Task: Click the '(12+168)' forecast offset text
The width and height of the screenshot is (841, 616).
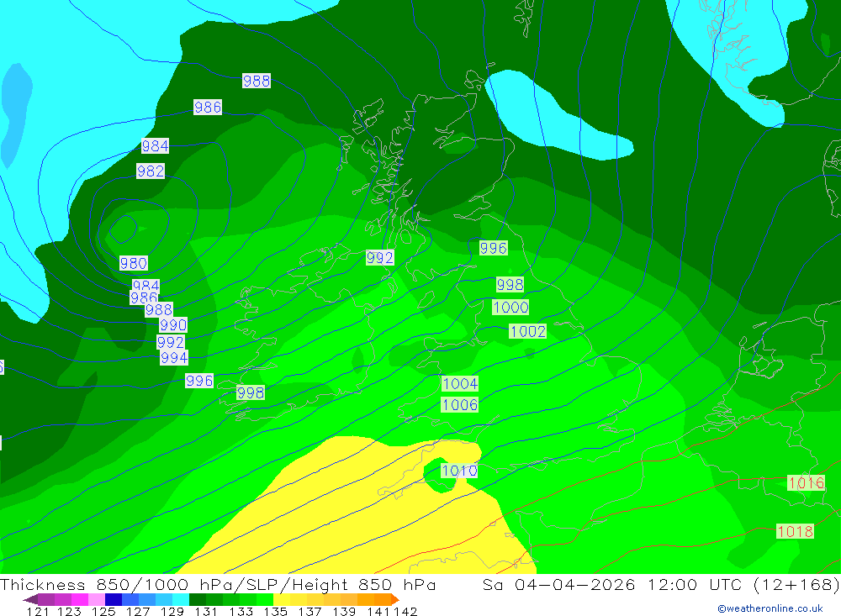Action: [x=796, y=584]
